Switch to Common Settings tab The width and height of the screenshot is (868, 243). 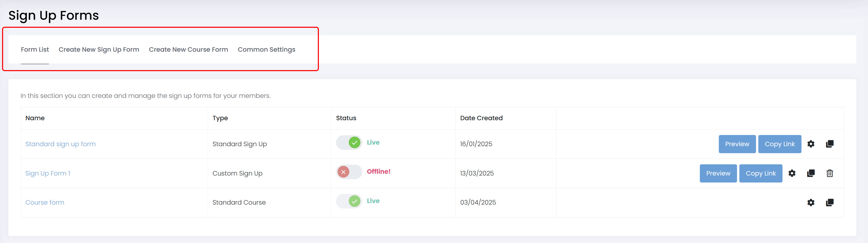(x=267, y=50)
